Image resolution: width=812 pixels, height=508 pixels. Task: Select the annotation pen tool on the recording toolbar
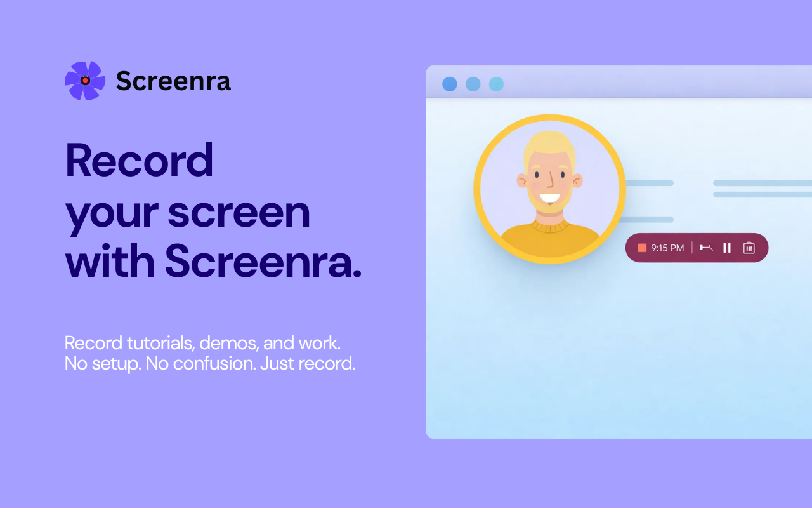705,248
